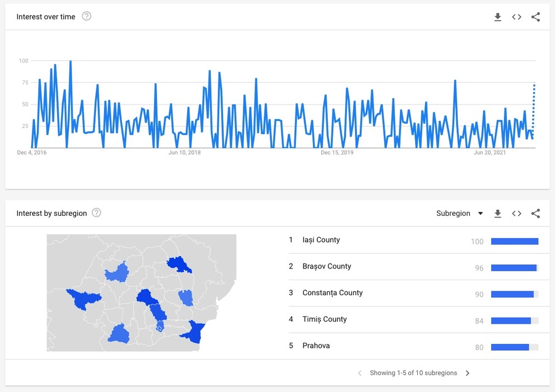Go to previous page of subregions

[359, 373]
